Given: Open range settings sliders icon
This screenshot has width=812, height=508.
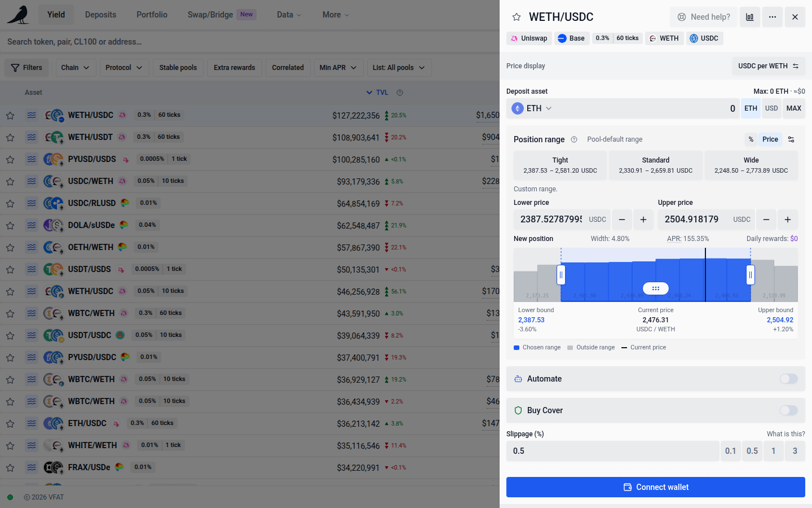Looking at the screenshot, I should 791,139.
